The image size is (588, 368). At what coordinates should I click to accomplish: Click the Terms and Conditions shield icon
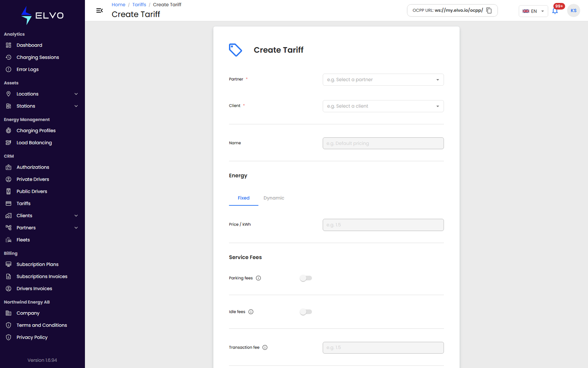click(x=8, y=325)
